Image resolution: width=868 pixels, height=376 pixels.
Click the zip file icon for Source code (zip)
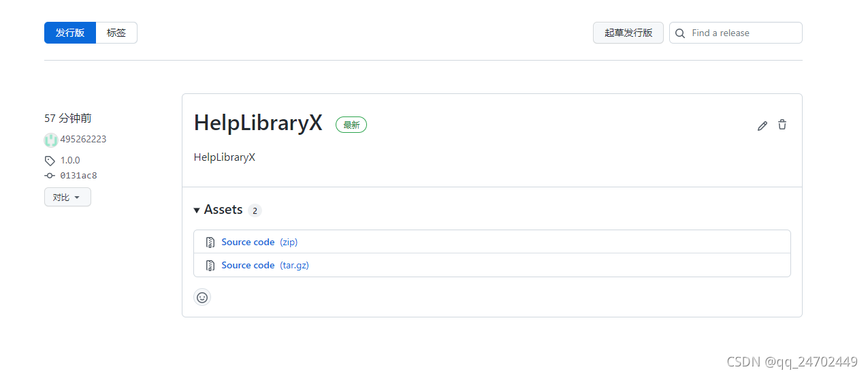pos(210,242)
